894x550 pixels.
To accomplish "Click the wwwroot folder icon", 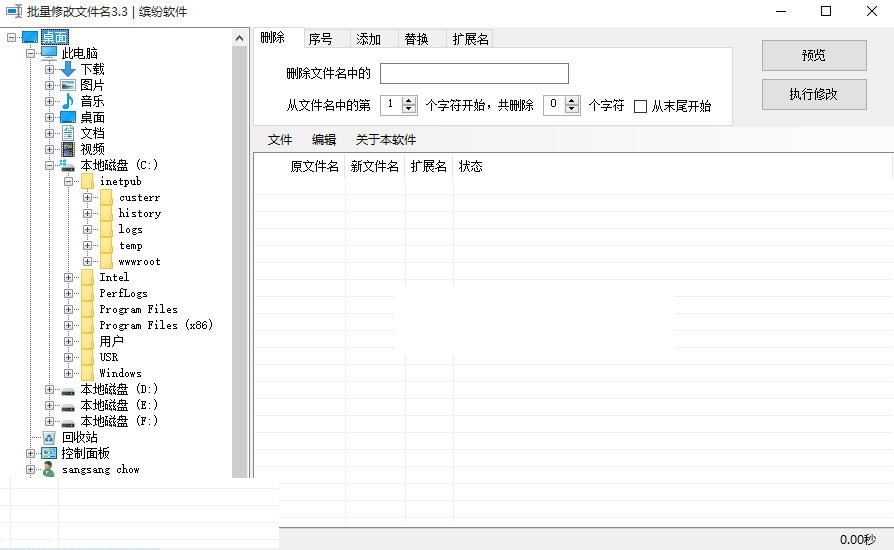I will 106,262.
